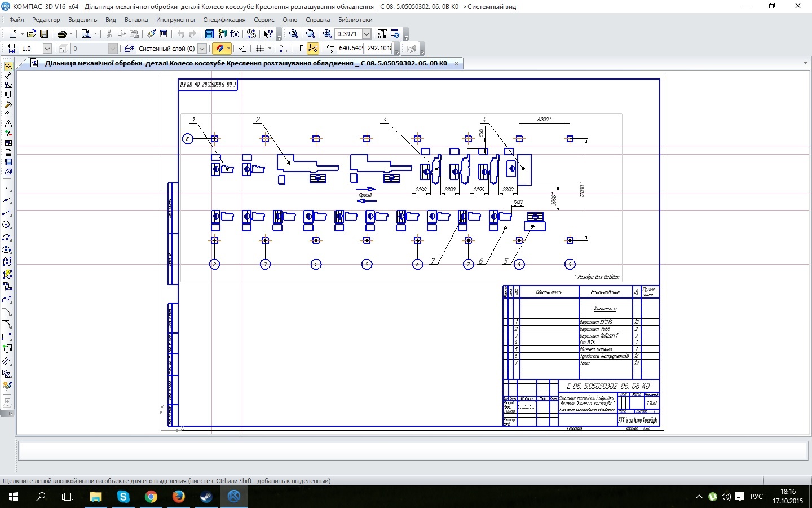The height and width of the screenshot is (508, 812).
Task: Select the circle tool in left toolbar
Action: pos(7,225)
